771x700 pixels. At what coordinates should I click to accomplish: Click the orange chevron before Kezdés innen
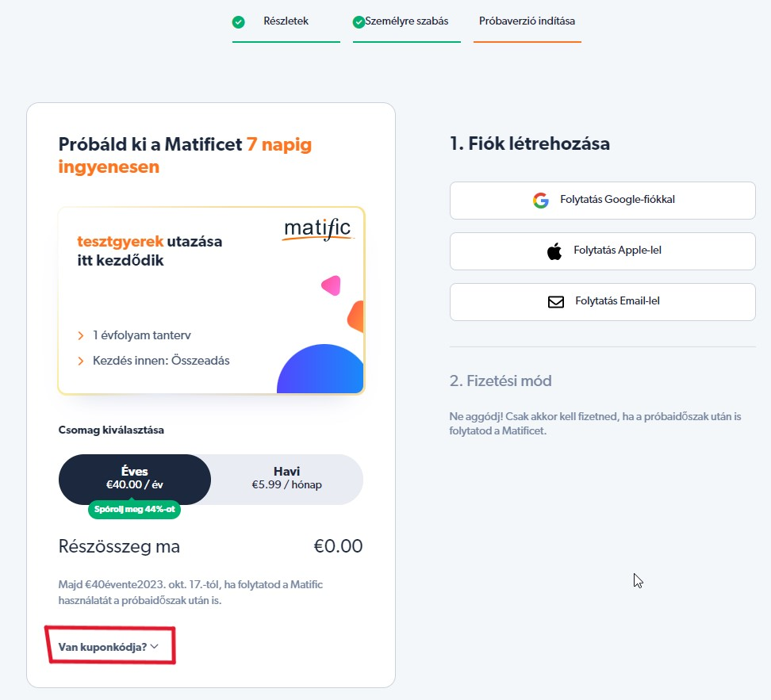81,361
